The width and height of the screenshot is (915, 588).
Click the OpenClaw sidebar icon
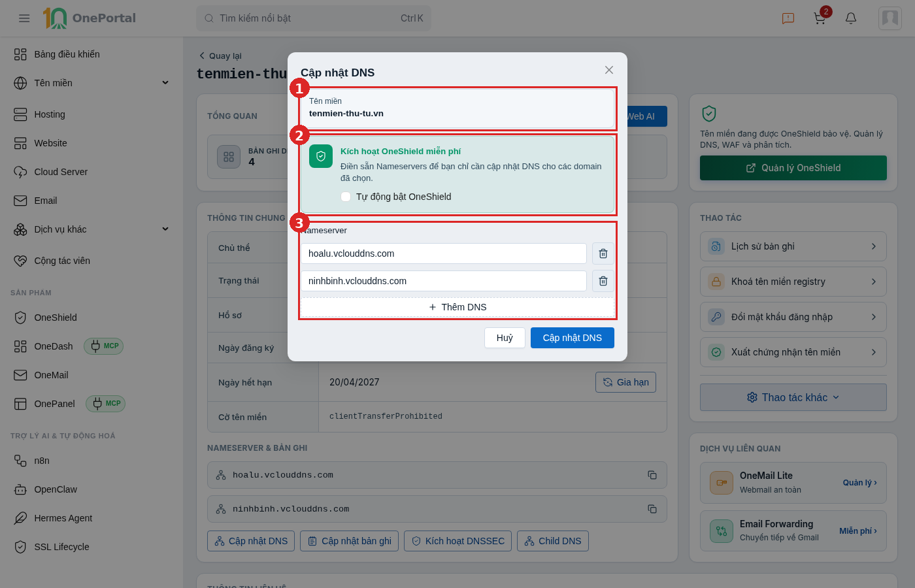pos(20,489)
